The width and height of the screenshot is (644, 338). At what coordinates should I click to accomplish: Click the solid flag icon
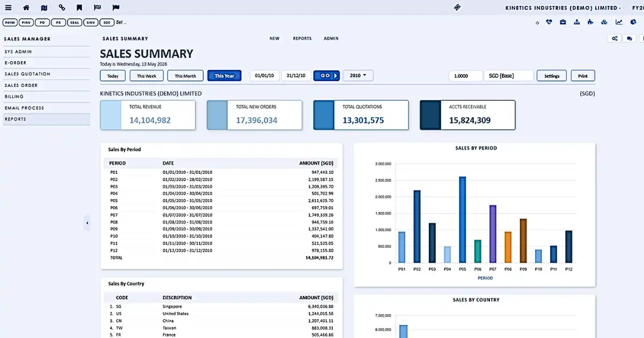click(116, 8)
